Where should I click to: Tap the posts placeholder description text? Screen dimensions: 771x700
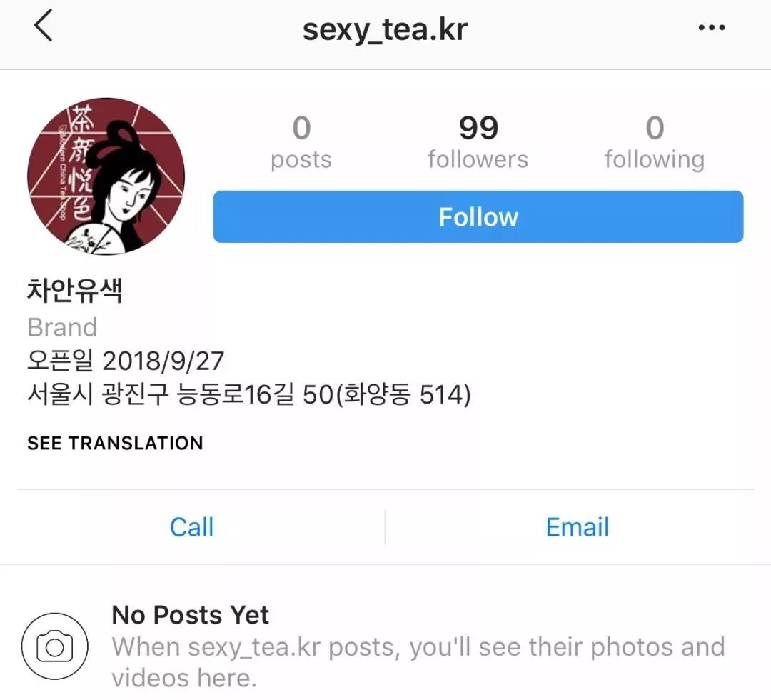(418, 662)
